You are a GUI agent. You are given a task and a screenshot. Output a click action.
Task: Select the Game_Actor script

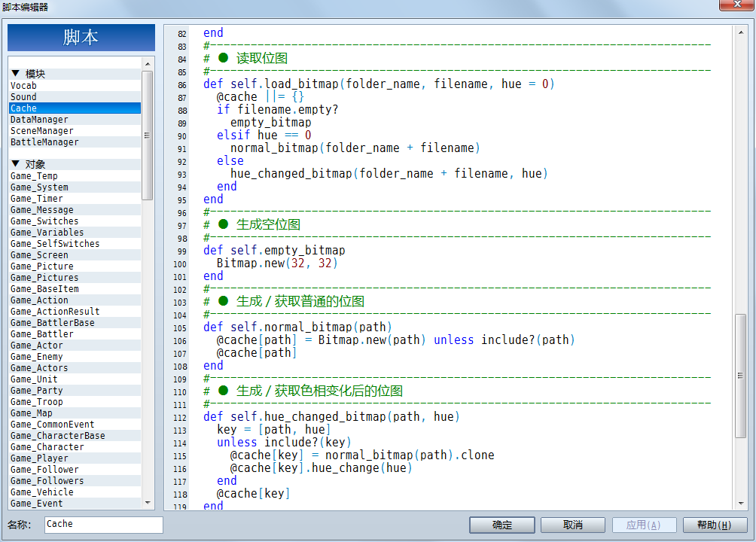click(75, 346)
